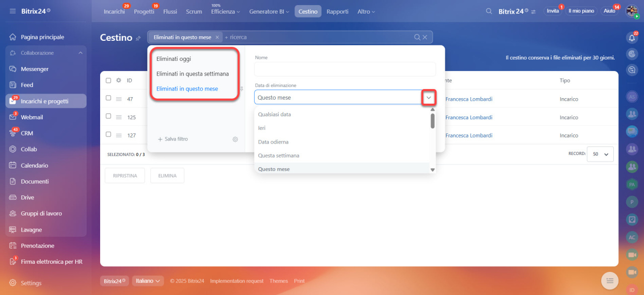The width and height of the screenshot is (644, 295).
Task: Clear the filter with the X icon
Action: tap(425, 37)
